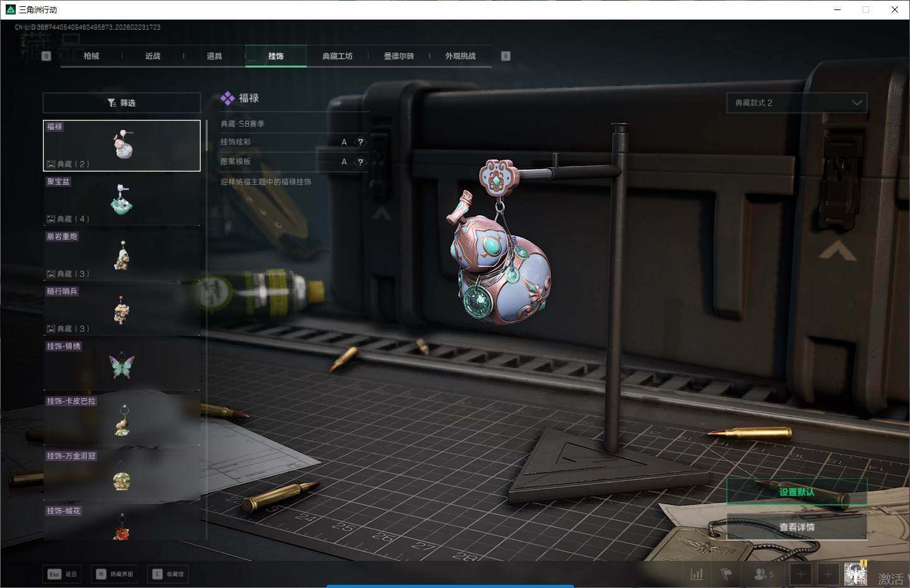Image resolution: width=910 pixels, height=588 pixels.
Task: Maximize the 三角洲行动 window
Action: click(866, 9)
